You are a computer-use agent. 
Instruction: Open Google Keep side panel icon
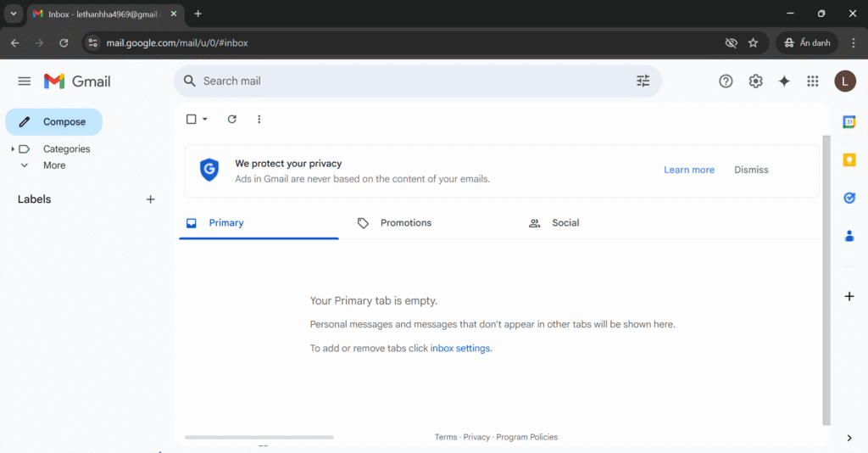[x=849, y=159]
